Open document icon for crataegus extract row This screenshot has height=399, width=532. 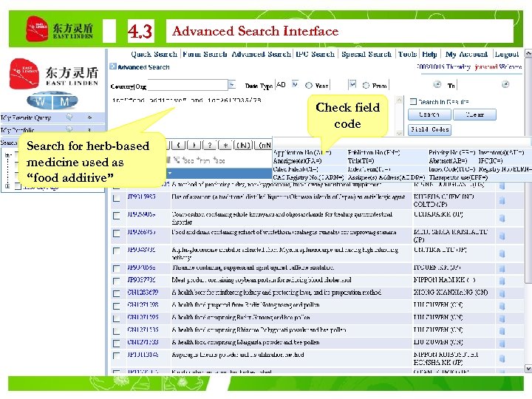pos(502,236)
